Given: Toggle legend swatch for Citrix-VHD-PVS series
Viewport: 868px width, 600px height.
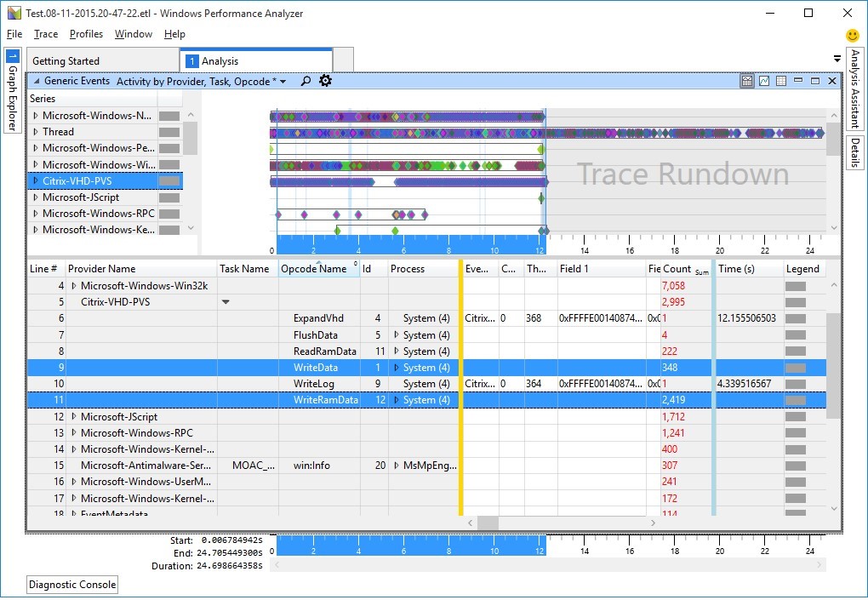Looking at the screenshot, I should 169,181.
